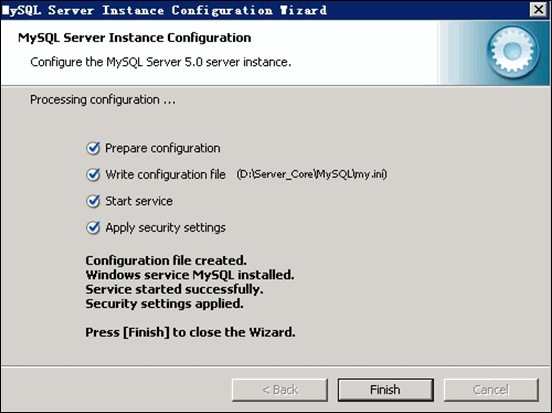
Task: Click the Write configuration file checkmark icon
Action: coord(93,175)
